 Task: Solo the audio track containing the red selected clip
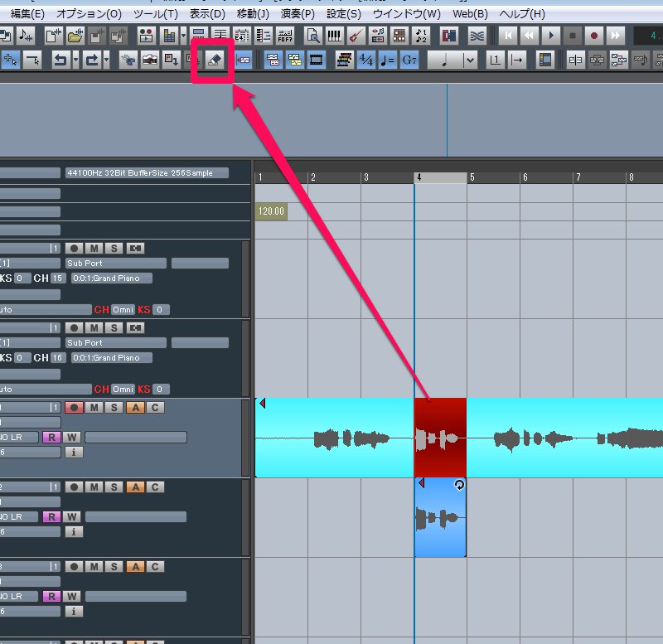(x=114, y=408)
